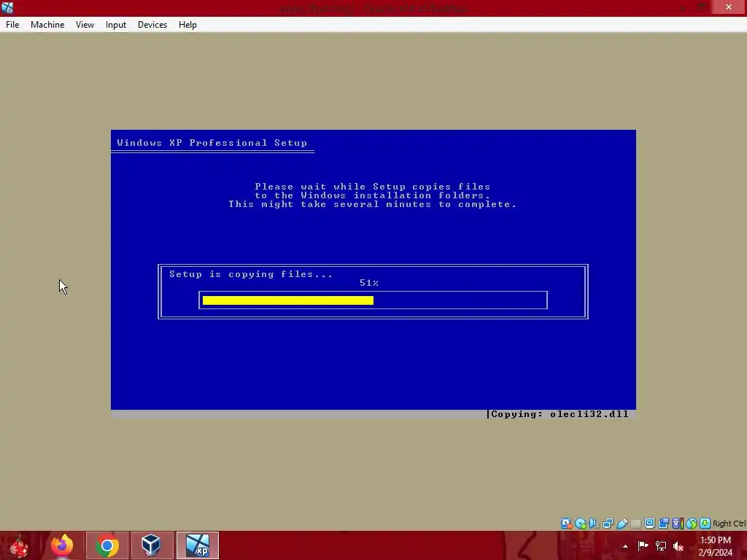The height and width of the screenshot is (560, 747).
Task: Open the clock showing 1:50 PM
Action: tap(715, 545)
